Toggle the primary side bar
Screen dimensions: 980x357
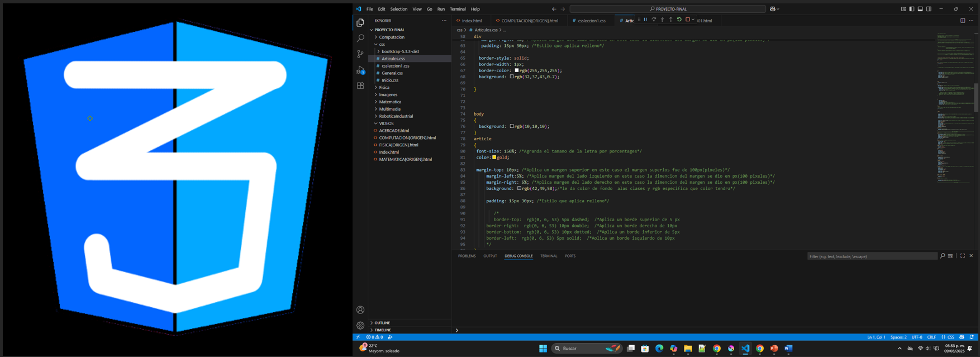tap(912, 9)
